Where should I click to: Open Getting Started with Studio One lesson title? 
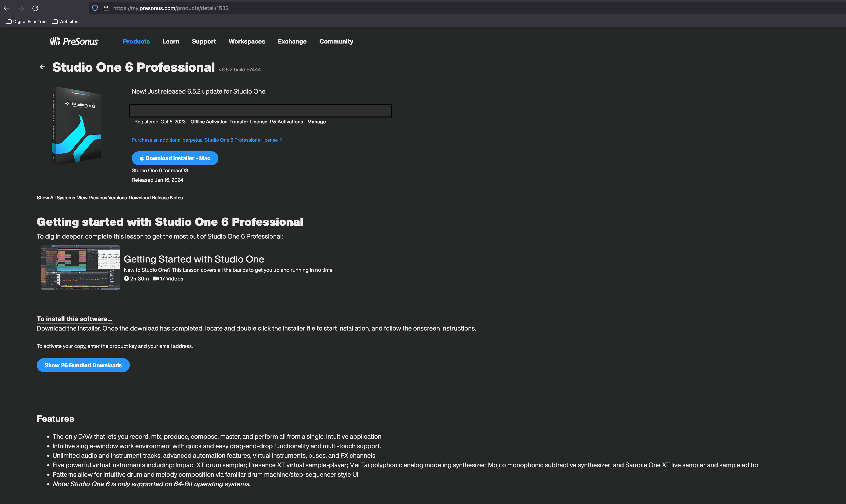[194, 259]
